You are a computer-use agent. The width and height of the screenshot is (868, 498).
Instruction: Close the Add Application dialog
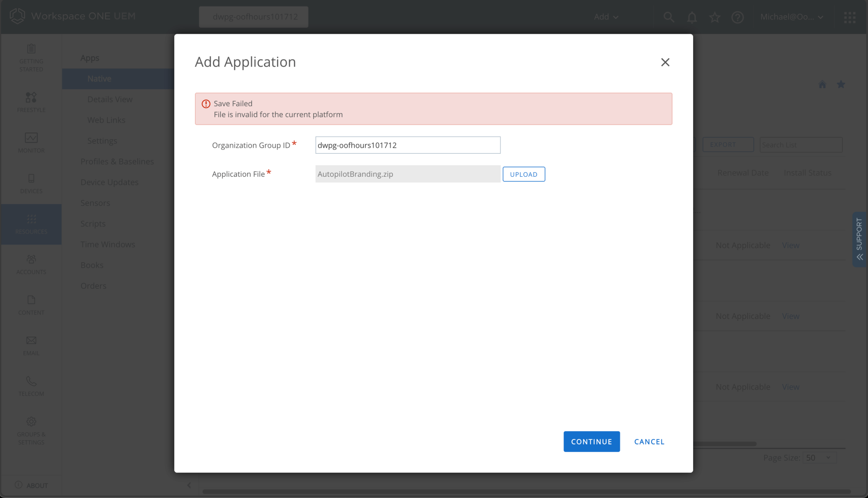[x=665, y=62]
